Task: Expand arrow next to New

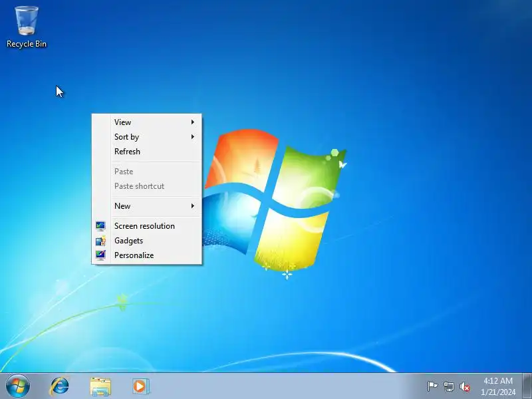Action: pos(193,206)
